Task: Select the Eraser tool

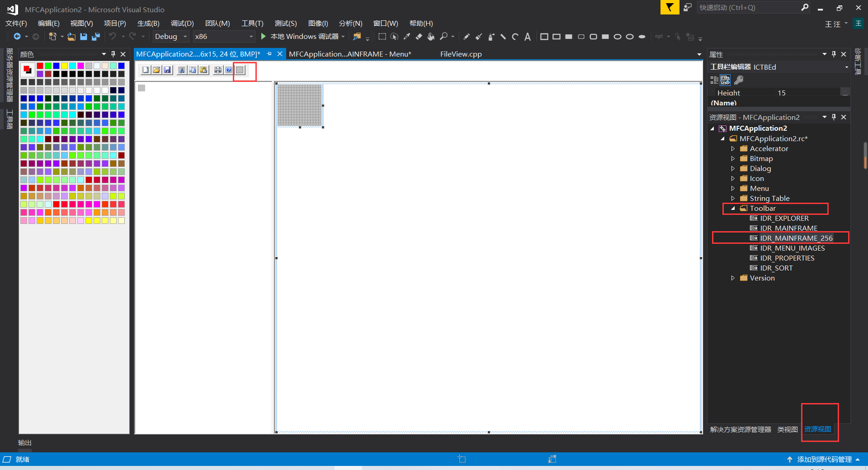Action: click(419, 37)
